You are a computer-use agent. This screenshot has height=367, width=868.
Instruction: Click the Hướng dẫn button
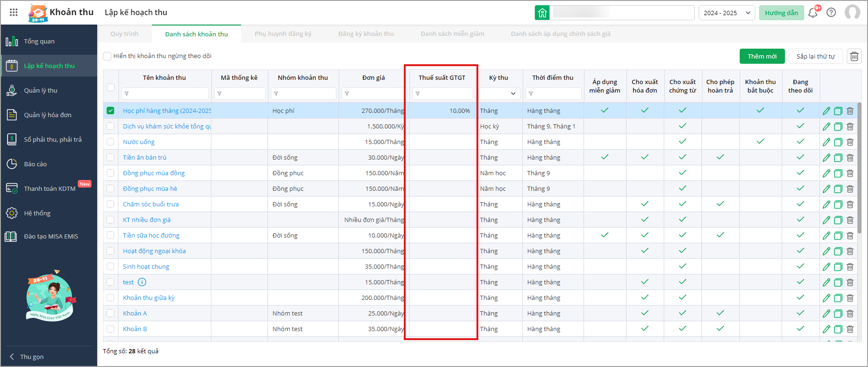point(781,13)
